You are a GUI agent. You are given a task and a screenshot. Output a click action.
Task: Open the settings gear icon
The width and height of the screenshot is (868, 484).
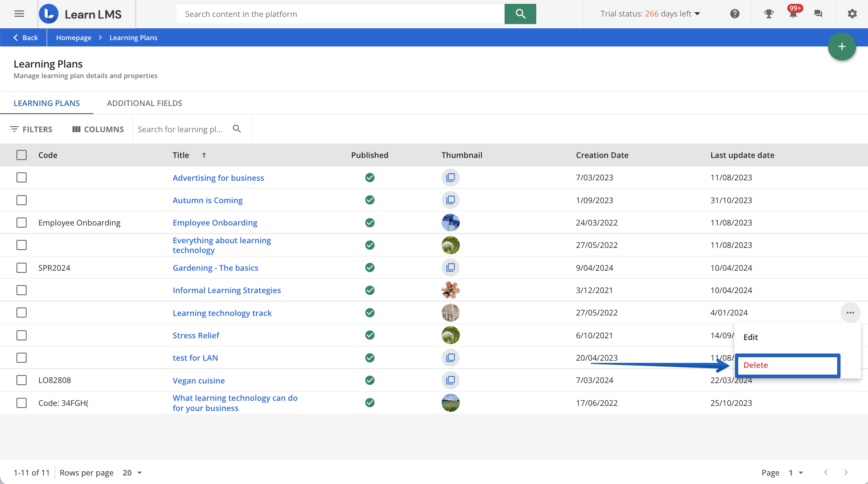(852, 14)
